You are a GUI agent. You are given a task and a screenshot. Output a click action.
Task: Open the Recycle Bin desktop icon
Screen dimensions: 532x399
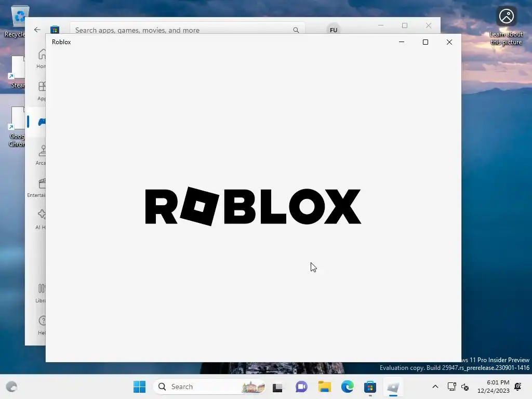(15, 21)
